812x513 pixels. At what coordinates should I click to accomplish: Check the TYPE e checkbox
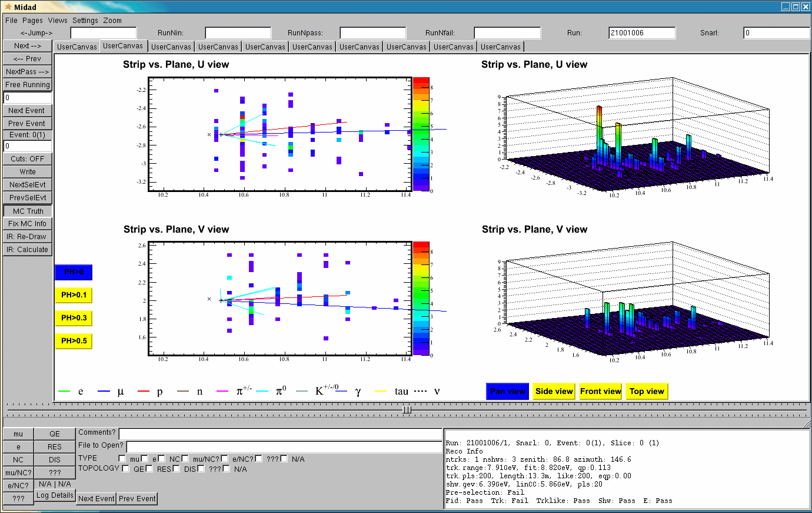[x=145, y=459]
